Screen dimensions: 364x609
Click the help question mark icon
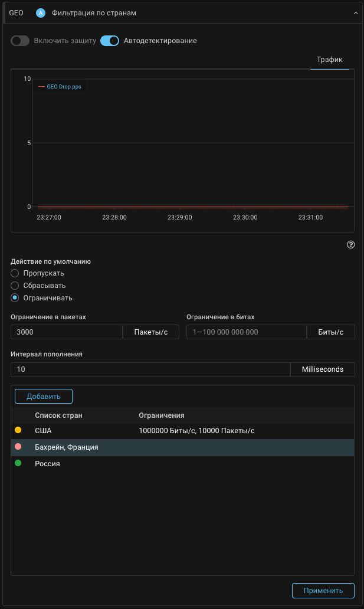tap(350, 244)
